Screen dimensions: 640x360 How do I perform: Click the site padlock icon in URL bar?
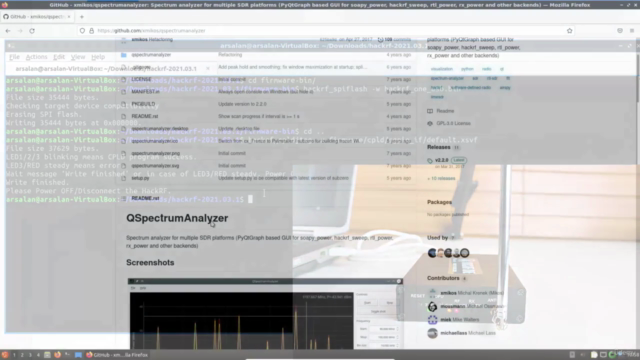[91, 31]
